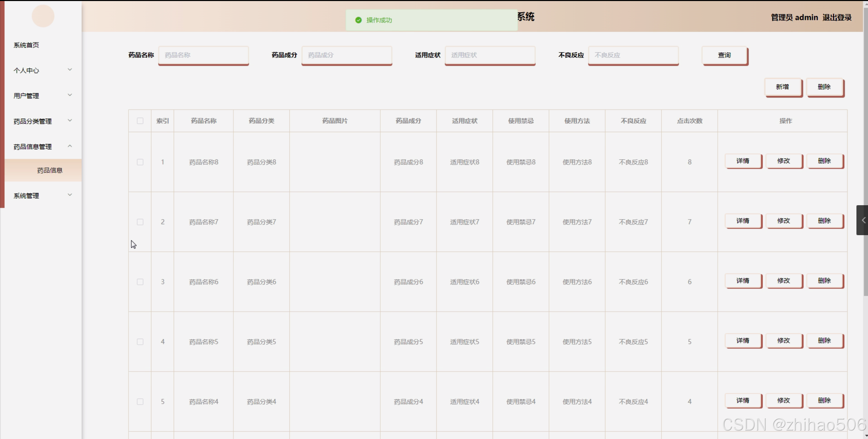Click 修改 for 药品名称5 row
This screenshot has height=439, width=868.
[784, 341]
